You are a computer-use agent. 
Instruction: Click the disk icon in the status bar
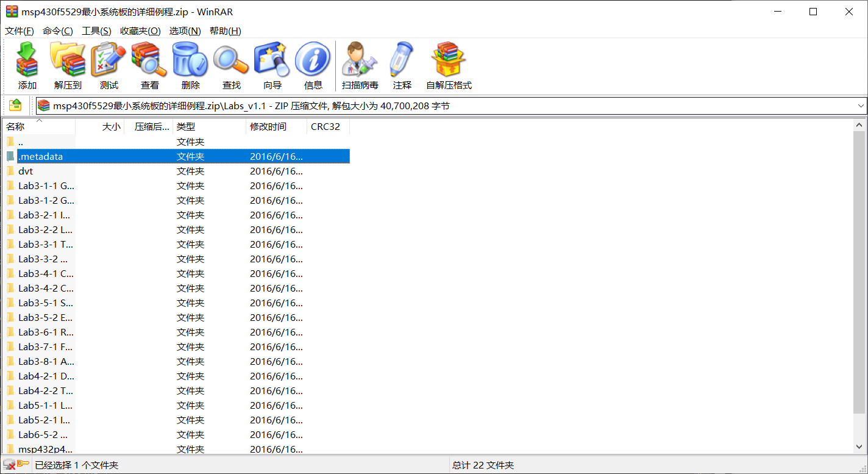tap(9, 465)
